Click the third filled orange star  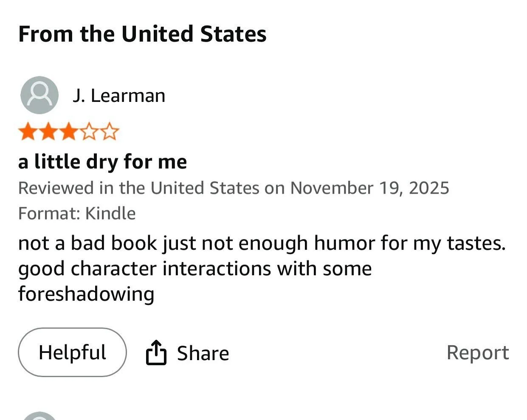(x=69, y=132)
